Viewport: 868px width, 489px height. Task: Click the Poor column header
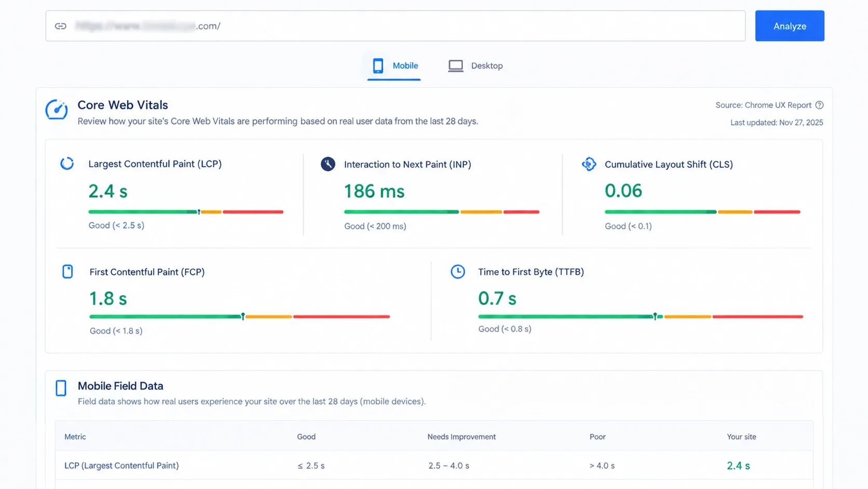(x=598, y=437)
